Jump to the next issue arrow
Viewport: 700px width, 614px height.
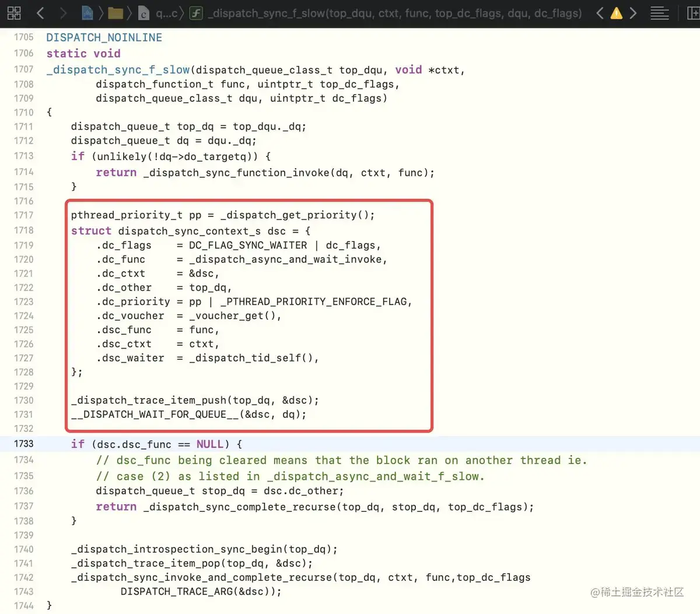click(x=633, y=13)
